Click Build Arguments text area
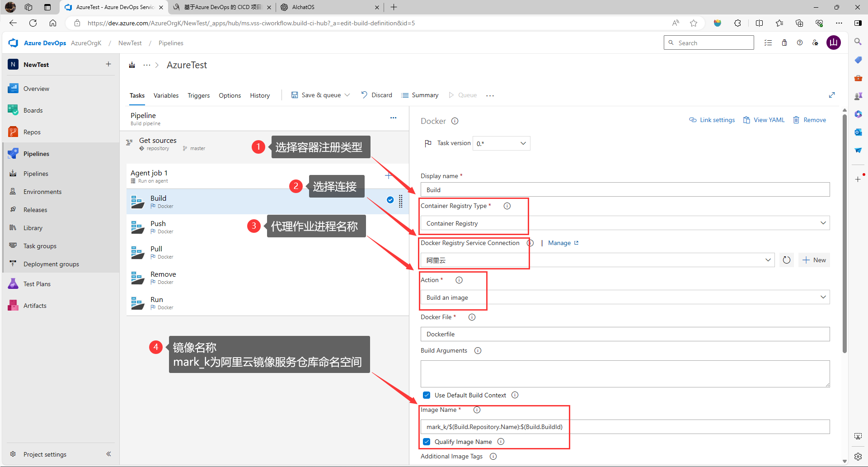Viewport: 868px width, 467px height. coord(625,374)
